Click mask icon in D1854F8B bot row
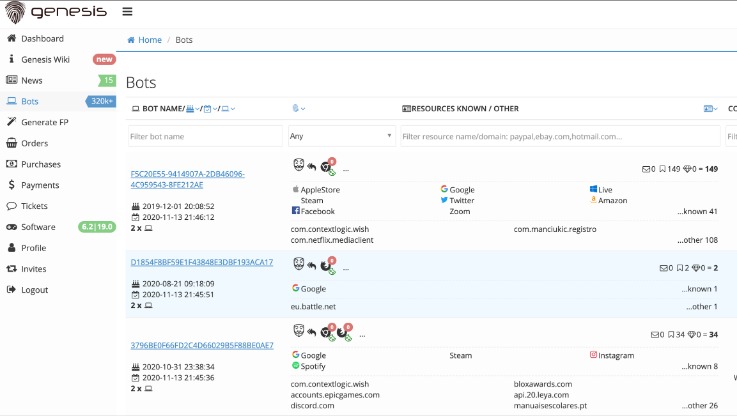Screen dimensions: 737x416 point(298,264)
